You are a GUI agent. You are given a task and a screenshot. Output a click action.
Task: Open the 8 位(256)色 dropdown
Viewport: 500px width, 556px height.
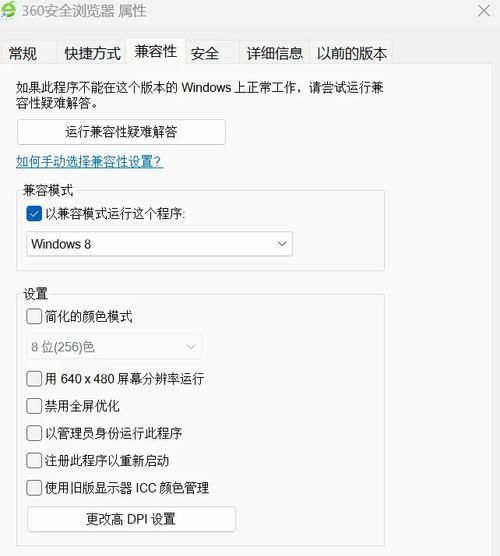click(114, 347)
